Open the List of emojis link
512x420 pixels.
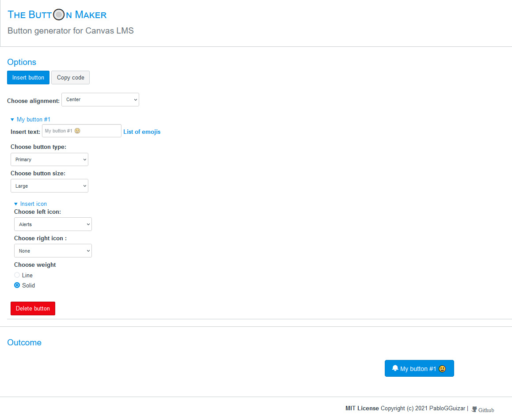142,132
